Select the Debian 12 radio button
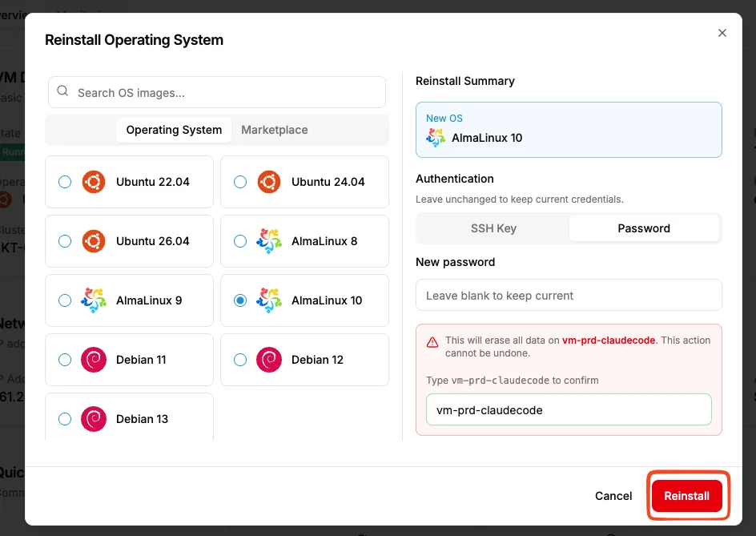This screenshot has height=536, width=756. coord(240,360)
